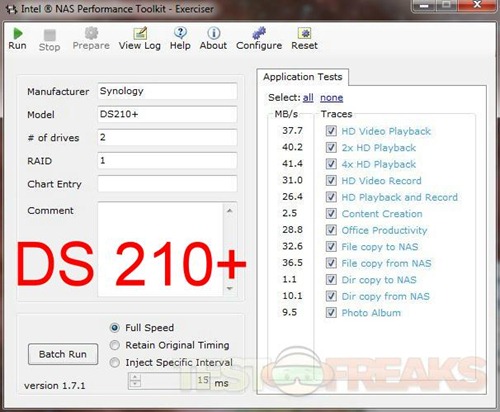
Task: Click the Stop square icon
Action: [50, 35]
